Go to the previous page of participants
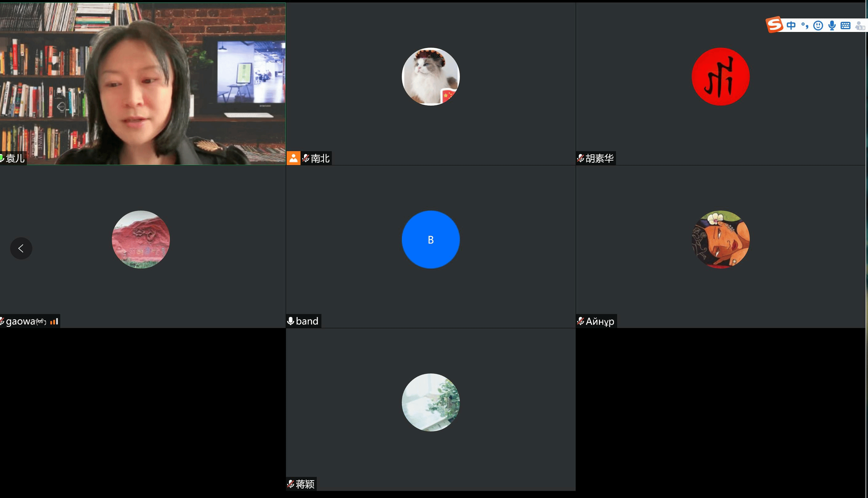The height and width of the screenshot is (498, 868). click(x=21, y=248)
